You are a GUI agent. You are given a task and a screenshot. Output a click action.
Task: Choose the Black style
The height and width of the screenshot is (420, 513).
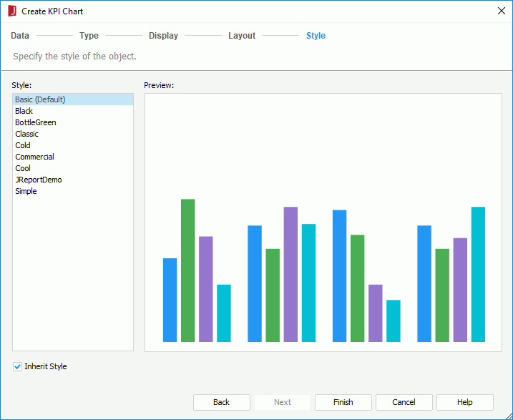[x=73, y=111]
